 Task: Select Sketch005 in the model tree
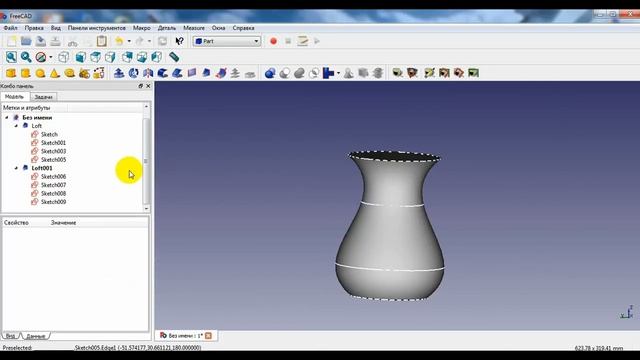pos(53,160)
